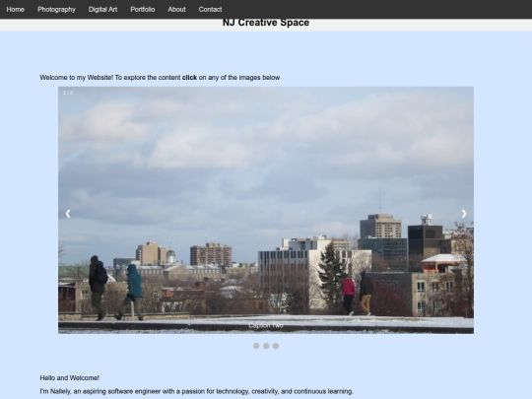This screenshot has width=532, height=399.
Task: Click the bold word 'click' in welcome line
Action: pos(190,78)
